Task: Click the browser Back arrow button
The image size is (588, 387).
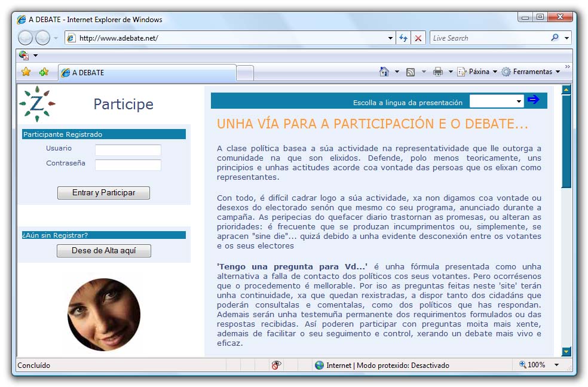Action: (x=26, y=38)
